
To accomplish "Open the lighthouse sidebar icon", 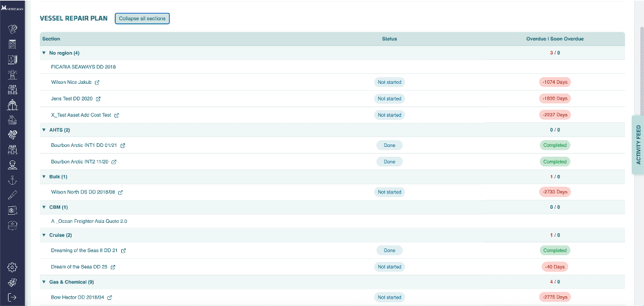I will point(12,74).
